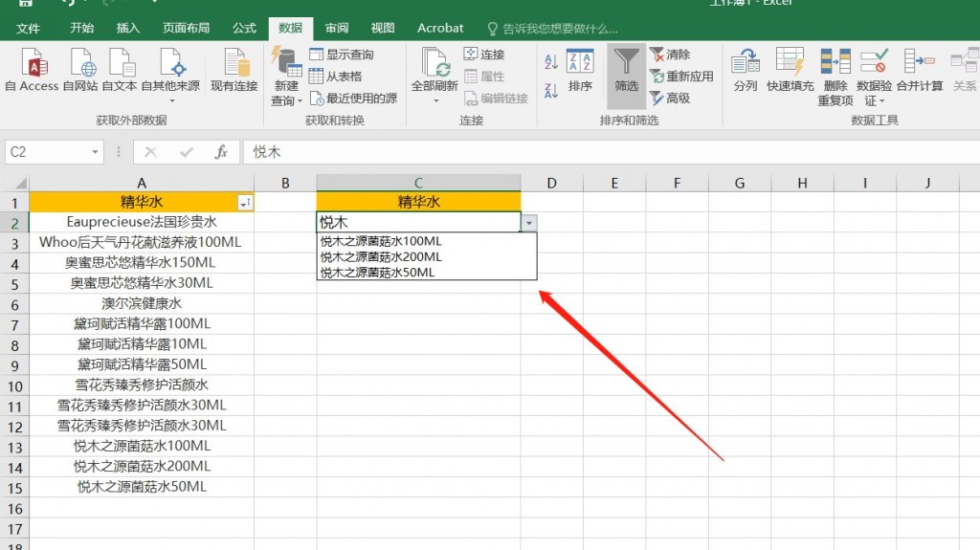The image size is (980, 550).
Task: Cancel formula bar entry (X)
Action: pos(150,152)
